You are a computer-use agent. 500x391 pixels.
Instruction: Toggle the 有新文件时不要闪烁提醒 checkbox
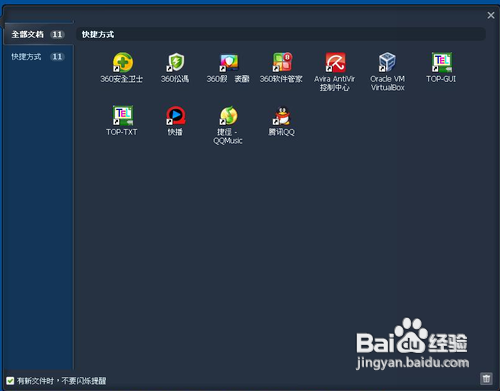click(10, 381)
